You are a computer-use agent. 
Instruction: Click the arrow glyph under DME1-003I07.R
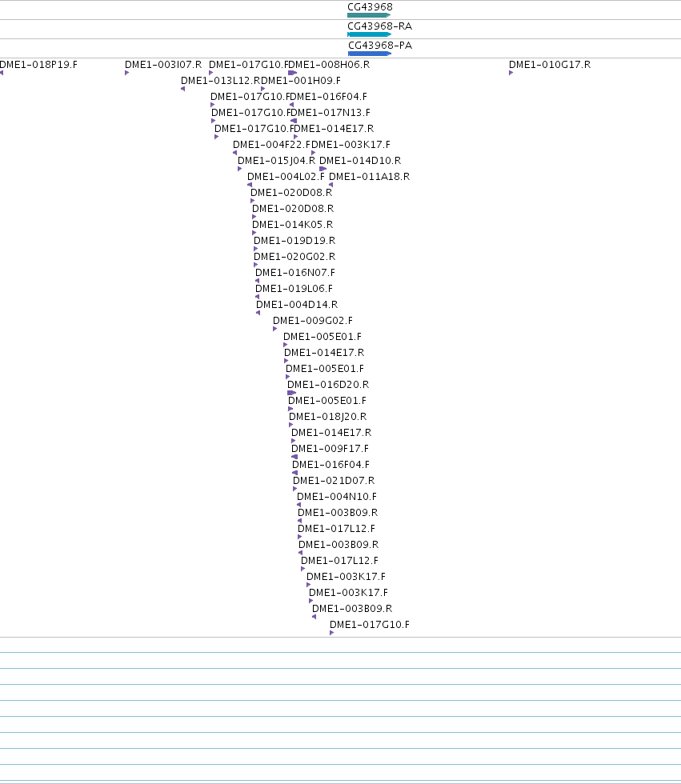pyautogui.click(x=127, y=73)
